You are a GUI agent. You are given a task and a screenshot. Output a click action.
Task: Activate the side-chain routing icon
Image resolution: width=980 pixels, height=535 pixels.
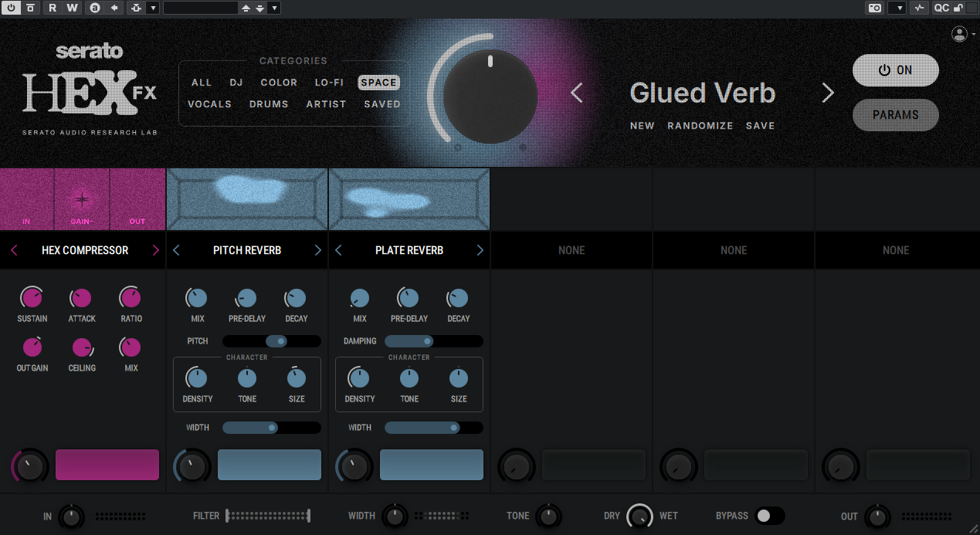(x=137, y=8)
